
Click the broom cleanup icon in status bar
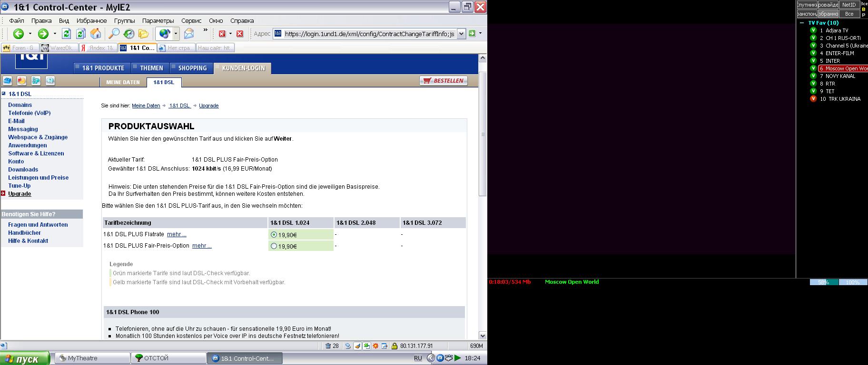[357, 346]
